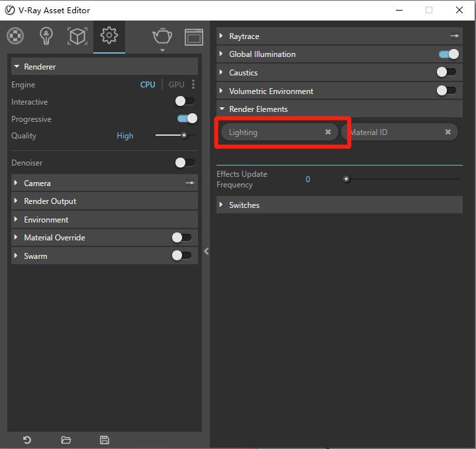Collapse the Render Elements section
Image resolution: width=476 pixels, height=449 pixels.
340,109
